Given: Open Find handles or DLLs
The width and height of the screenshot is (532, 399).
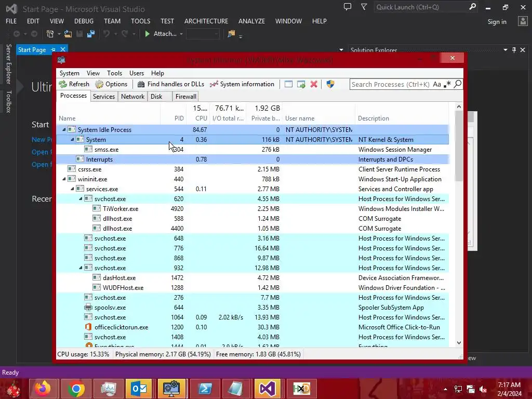Looking at the screenshot, I should (x=170, y=84).
